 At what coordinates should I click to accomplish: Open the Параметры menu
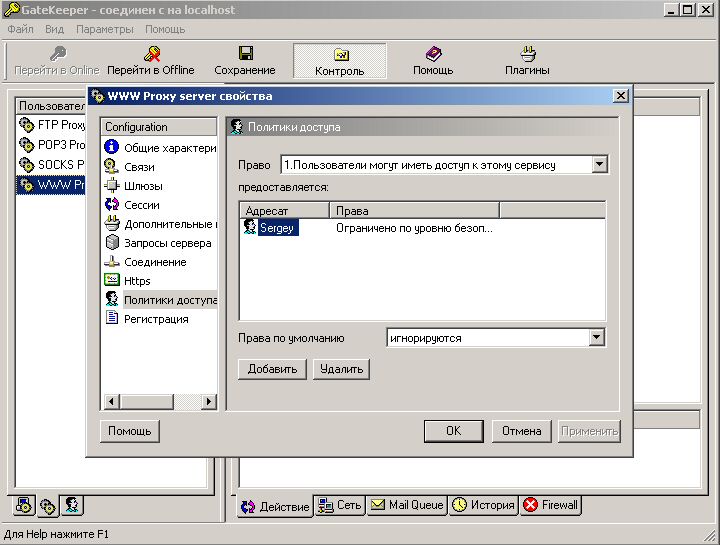pos(105,29)
